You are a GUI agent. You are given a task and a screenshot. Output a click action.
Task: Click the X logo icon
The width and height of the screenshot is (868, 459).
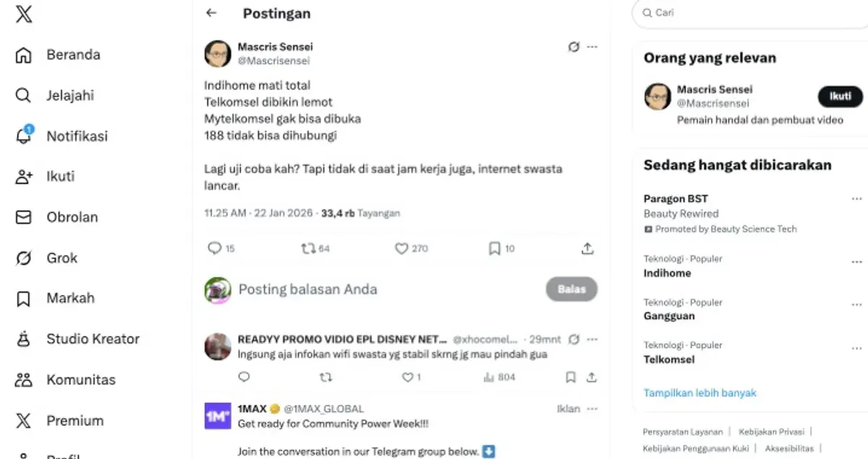click(x=24, y=14)
